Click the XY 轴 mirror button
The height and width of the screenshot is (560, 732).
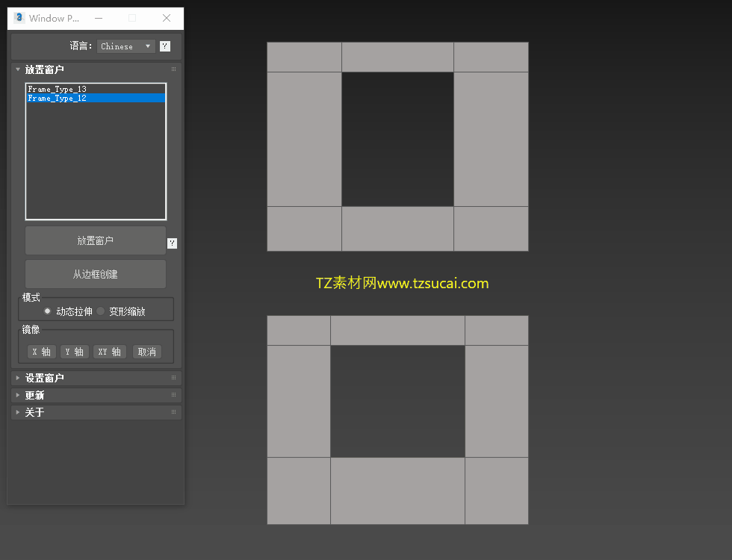pyautogui.click(x=109, y=352)
